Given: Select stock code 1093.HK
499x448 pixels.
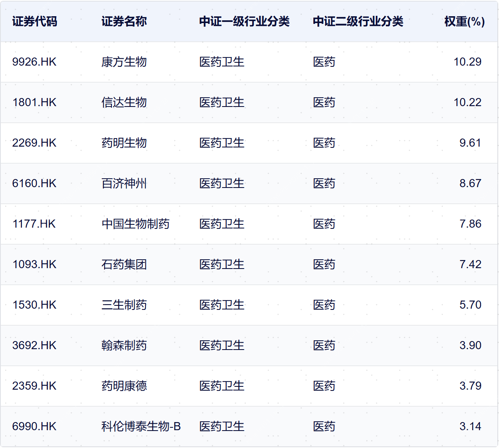Looking at the screenshot, I should (34, 265).
